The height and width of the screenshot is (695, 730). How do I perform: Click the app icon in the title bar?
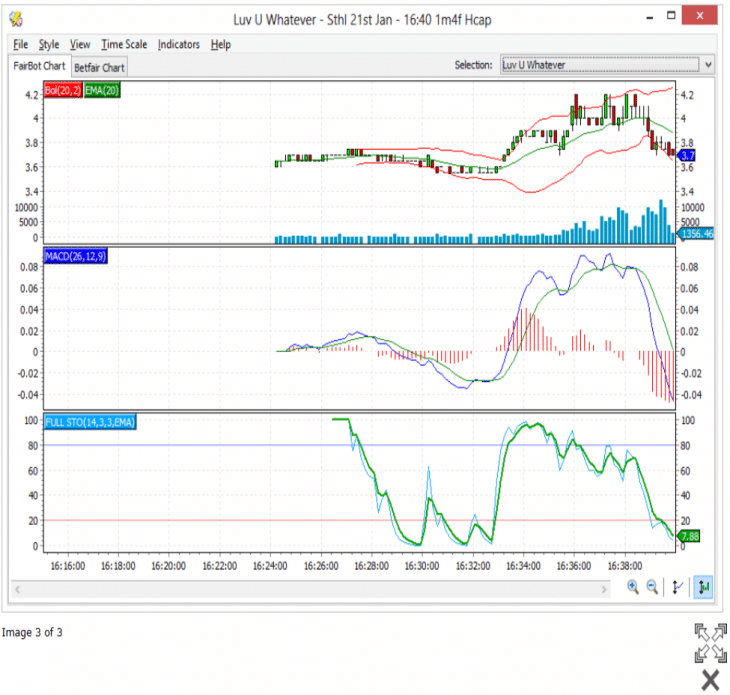[17, 18]
